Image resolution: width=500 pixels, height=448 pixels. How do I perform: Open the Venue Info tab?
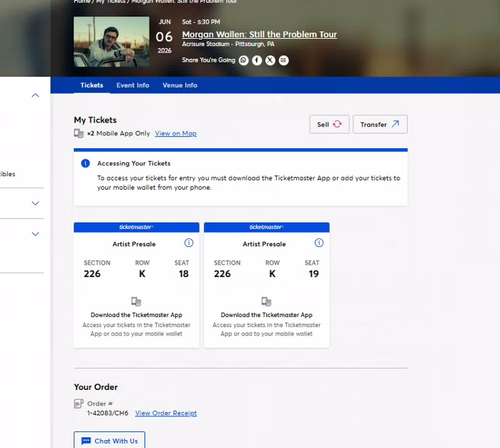180,85
